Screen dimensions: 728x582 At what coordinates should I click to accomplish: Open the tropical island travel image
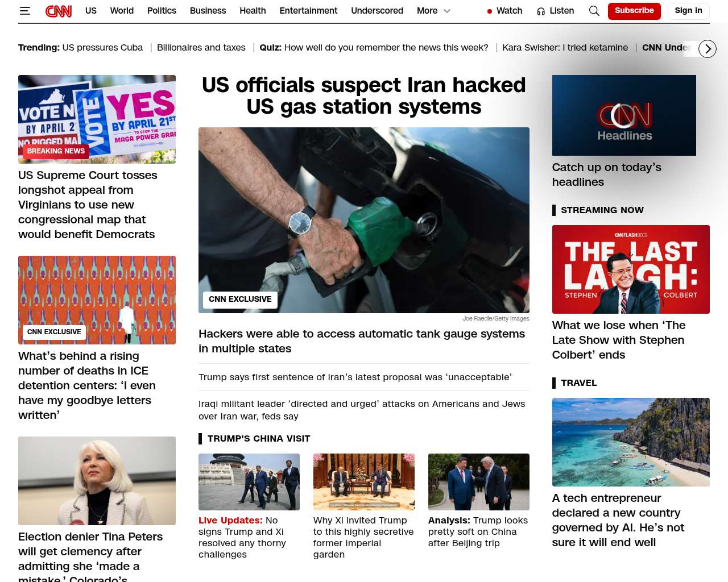tap(631, 442)
